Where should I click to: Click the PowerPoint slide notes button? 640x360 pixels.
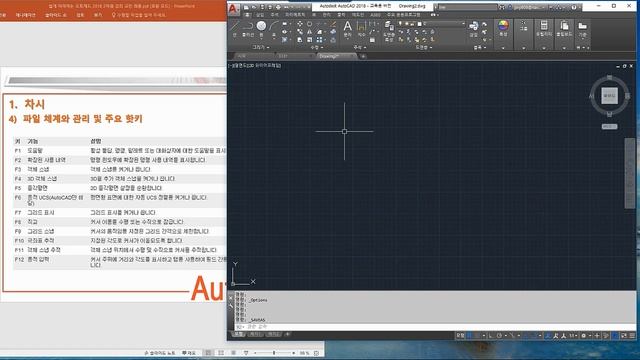(x=160, y=353)
